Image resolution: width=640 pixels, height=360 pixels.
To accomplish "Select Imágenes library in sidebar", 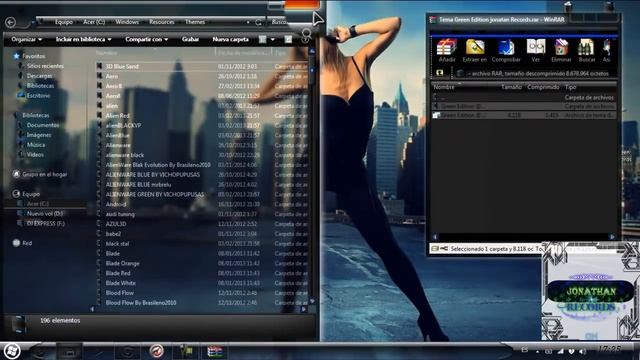I will coord(39,135).
